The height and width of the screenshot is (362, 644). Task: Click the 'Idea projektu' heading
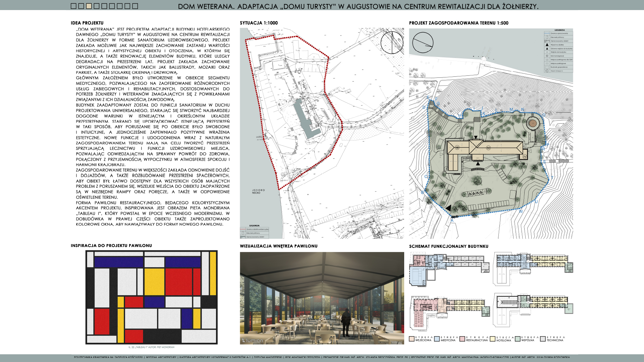pyautogui.click(x=87, y=23)
